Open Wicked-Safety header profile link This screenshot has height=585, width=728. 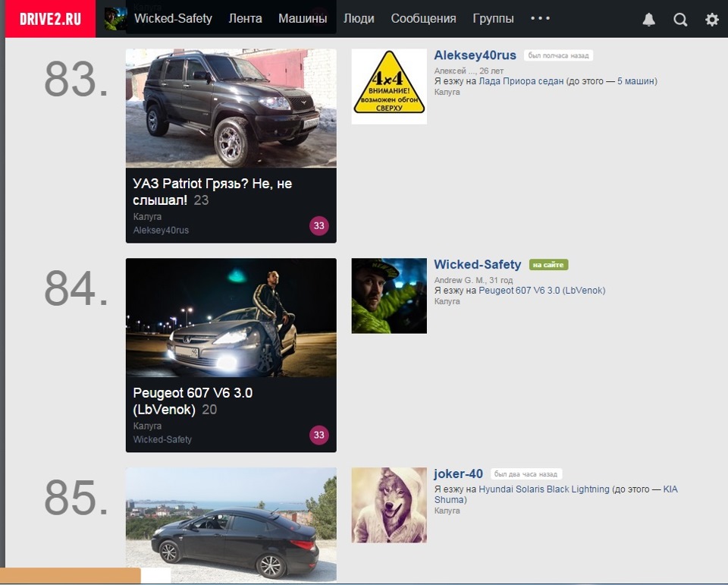[173, 18]
